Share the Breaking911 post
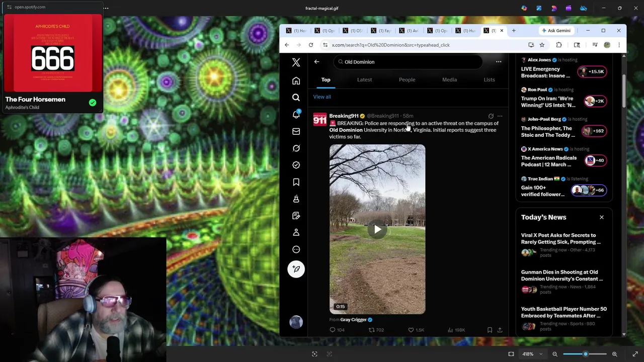This screenshot has width=644, height=362. coord(500,330)
